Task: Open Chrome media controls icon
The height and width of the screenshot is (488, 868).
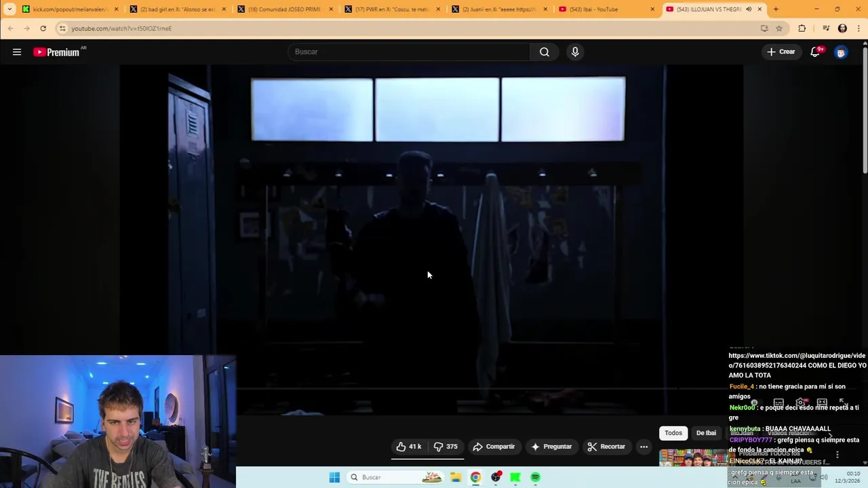Action: pos(826,28)
